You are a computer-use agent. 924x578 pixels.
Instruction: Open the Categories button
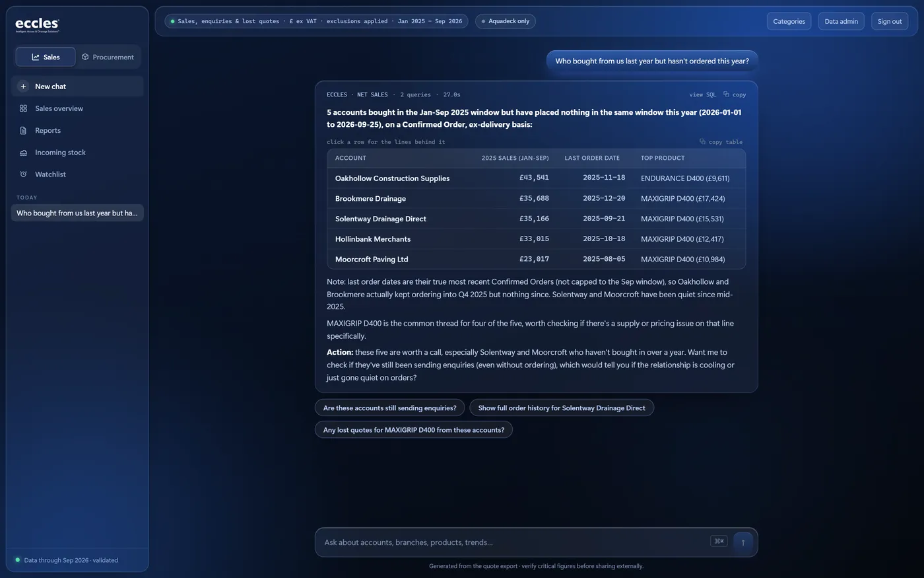(789, 21)
